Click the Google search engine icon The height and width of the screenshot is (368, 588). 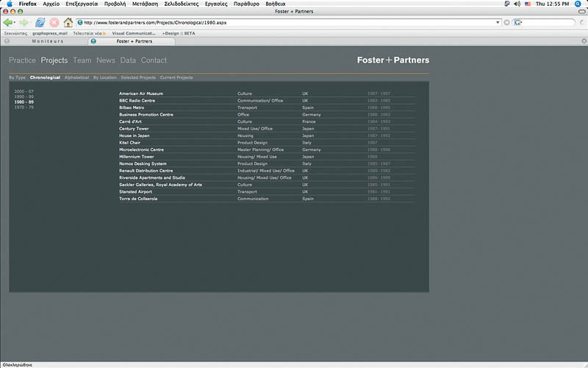click(517, 23)
